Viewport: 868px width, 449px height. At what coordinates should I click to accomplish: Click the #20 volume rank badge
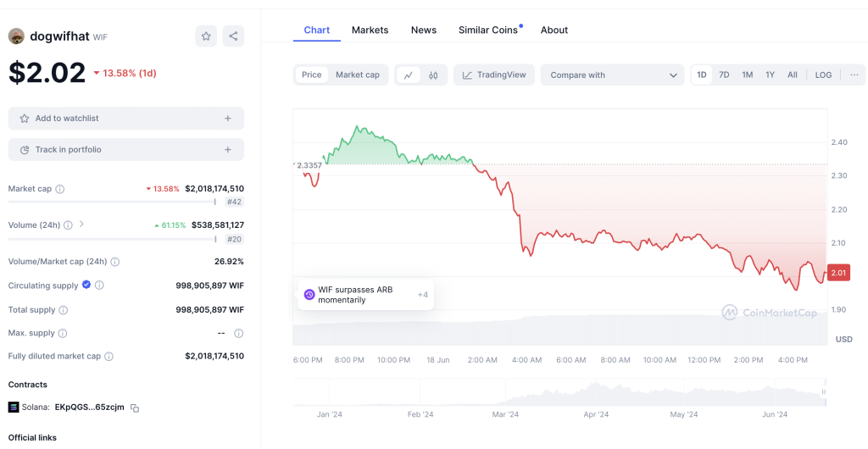click(x=234, y=240)
